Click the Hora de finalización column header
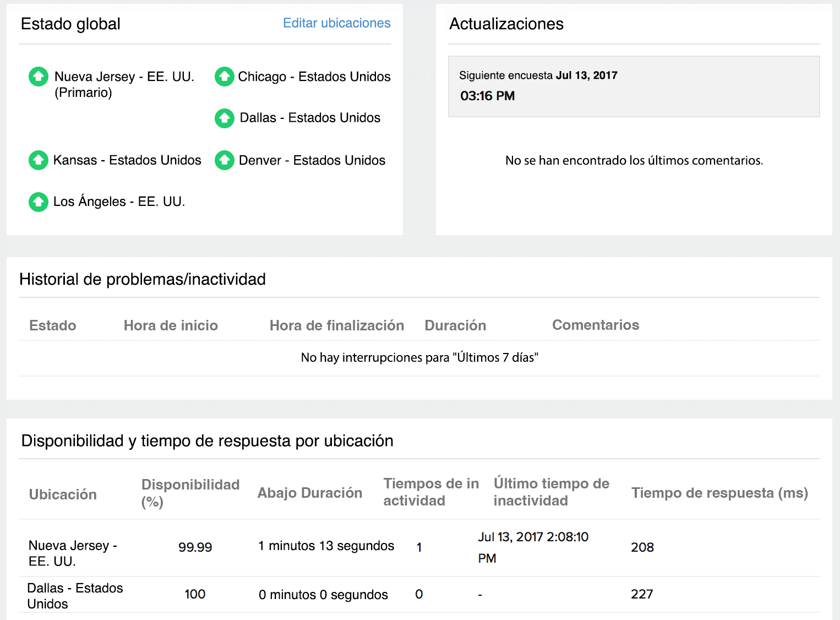 [x=336, y=325]
